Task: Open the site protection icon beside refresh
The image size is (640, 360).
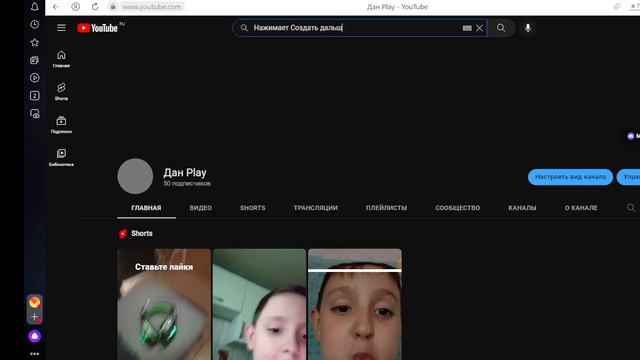Action: tap(76, 7)
